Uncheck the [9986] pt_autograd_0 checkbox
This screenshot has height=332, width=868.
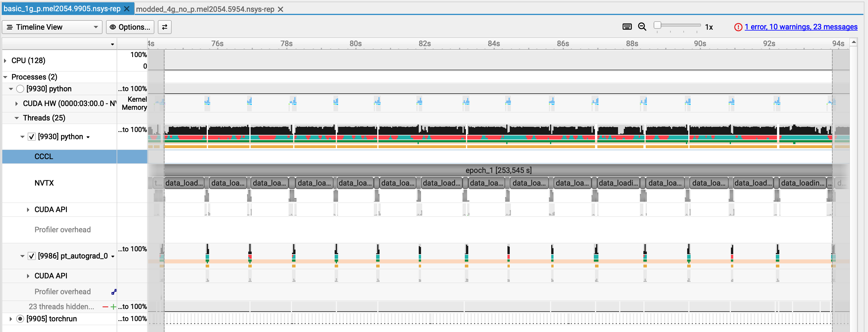[32, 256]
